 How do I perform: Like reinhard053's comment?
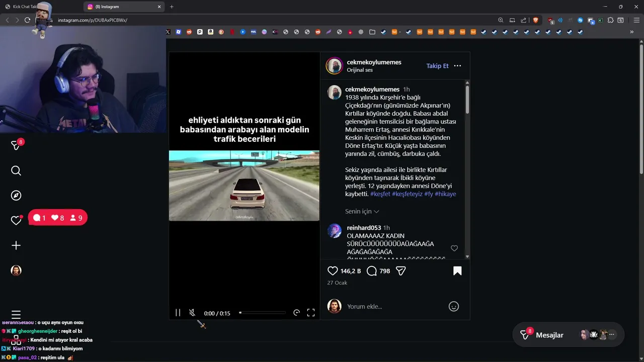tap(454, 248)
